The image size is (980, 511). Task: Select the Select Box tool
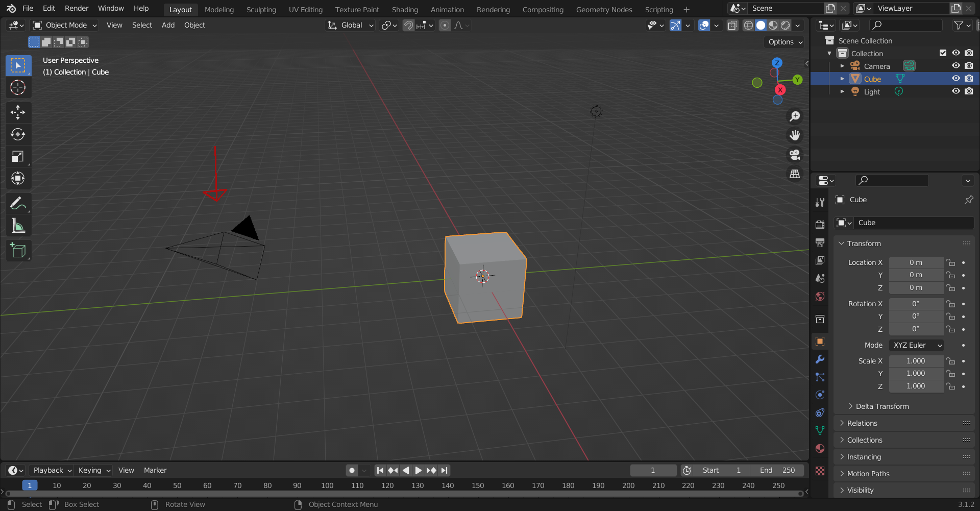click(x=18, y=65)
